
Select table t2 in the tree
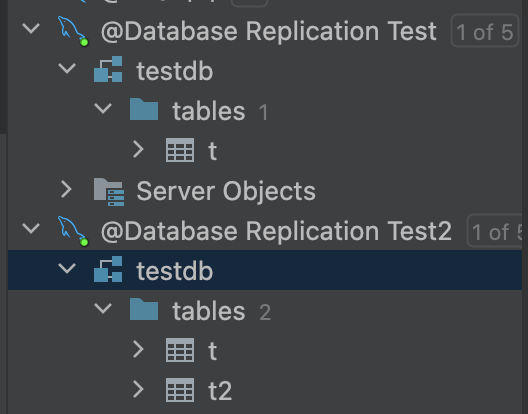coord(220,391)
